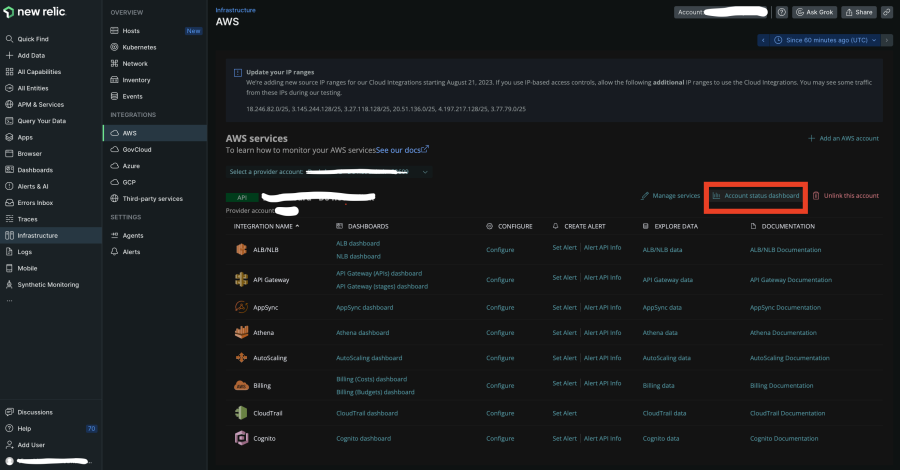Viewport: 900px width, 470px height.
Task: Click the CloudTrail integration icon
Action: (241, 412)
